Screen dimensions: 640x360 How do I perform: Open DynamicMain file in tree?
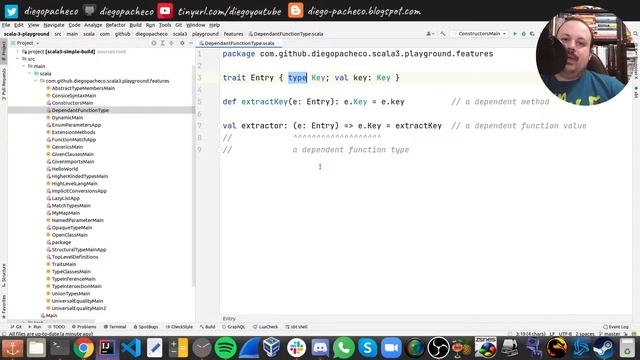(67, 118)
